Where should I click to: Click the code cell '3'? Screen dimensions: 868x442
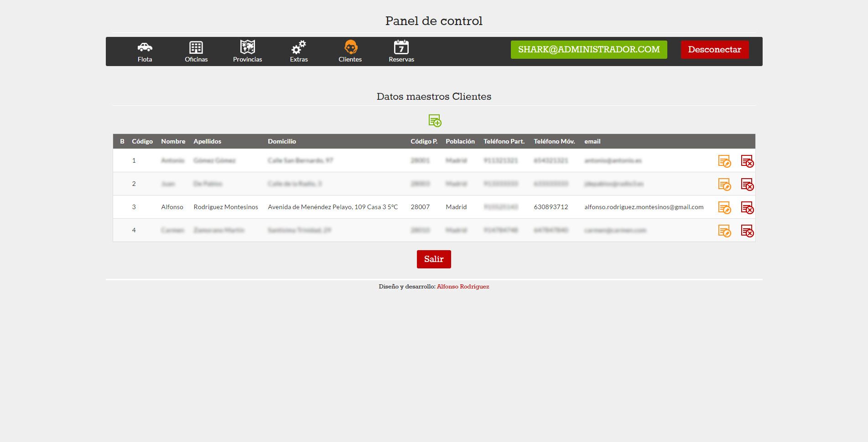click(134, 207)
